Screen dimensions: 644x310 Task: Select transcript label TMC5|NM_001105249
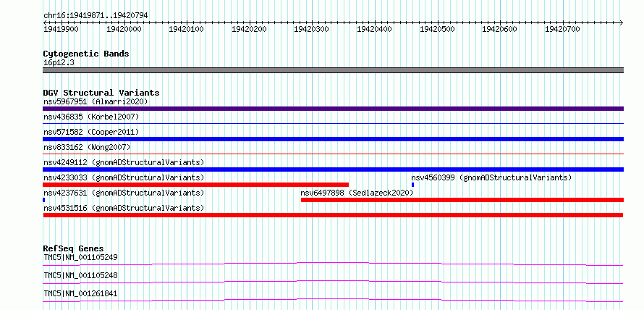(80, 258)
